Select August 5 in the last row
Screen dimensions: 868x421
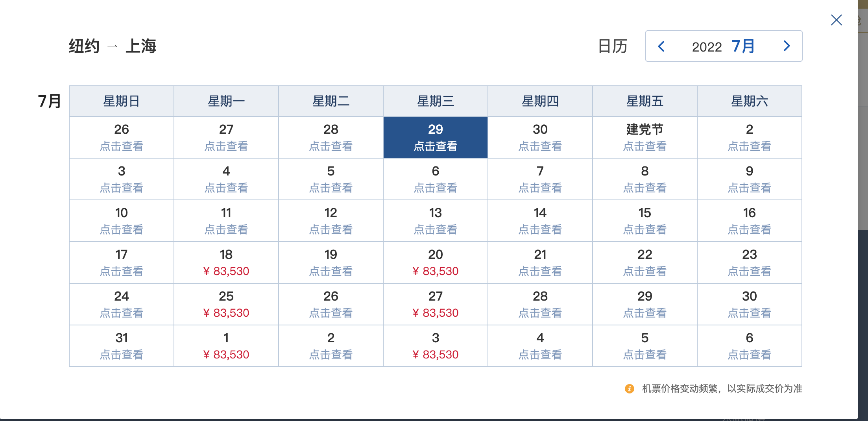[645, 346]
